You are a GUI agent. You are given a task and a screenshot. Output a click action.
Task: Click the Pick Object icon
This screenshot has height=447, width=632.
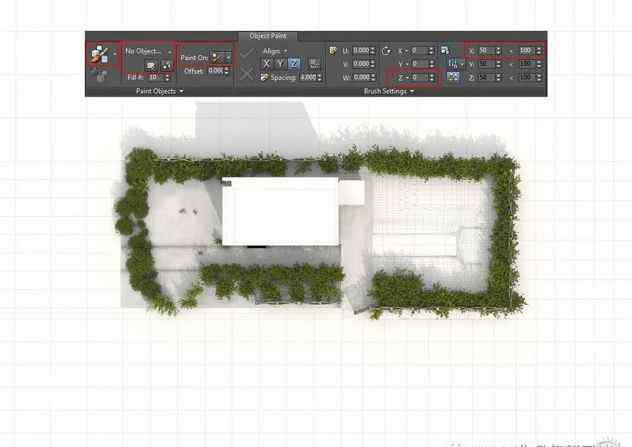[166, 64]
